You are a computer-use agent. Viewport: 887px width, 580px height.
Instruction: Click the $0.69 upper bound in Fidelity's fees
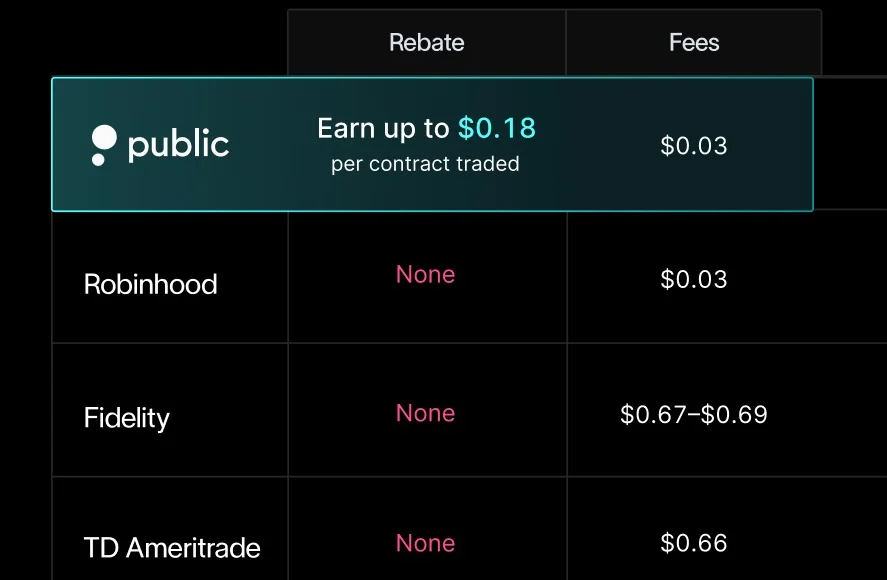point(734,414)
